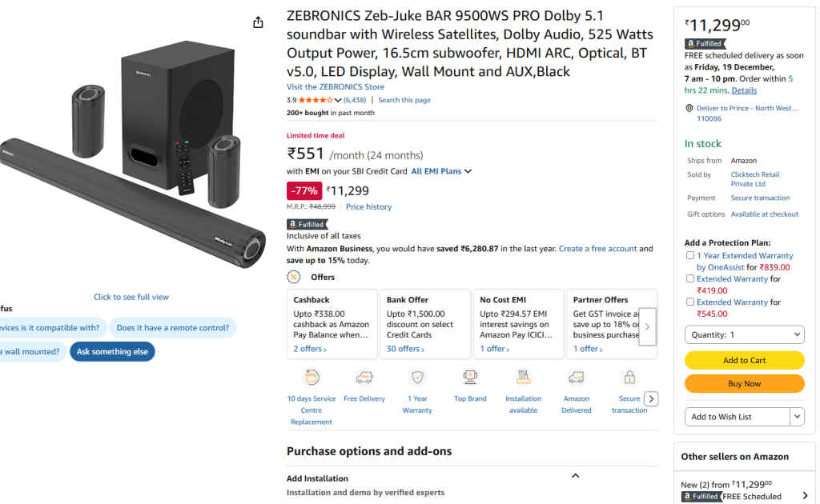Click the share icon above the product image
The width and height of the screenshot is (820, 504).
(x=258, y=22)
